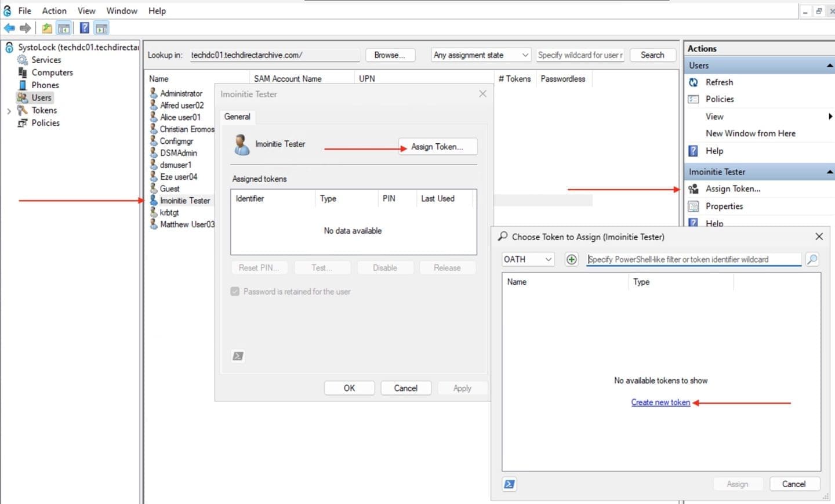The width and height of the screenshot is (835, 504).
Task: Select the Users tree node
Action: coord(41,97)
